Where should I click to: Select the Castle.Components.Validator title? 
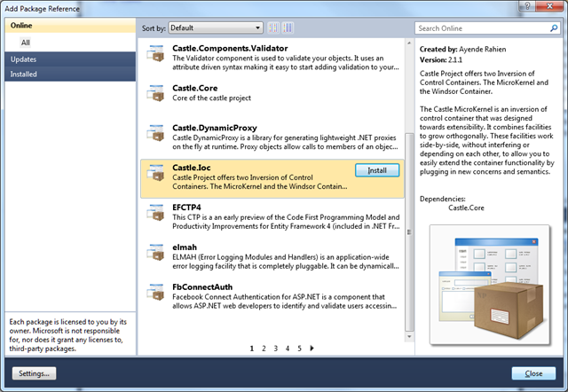(x=230, y=48)
